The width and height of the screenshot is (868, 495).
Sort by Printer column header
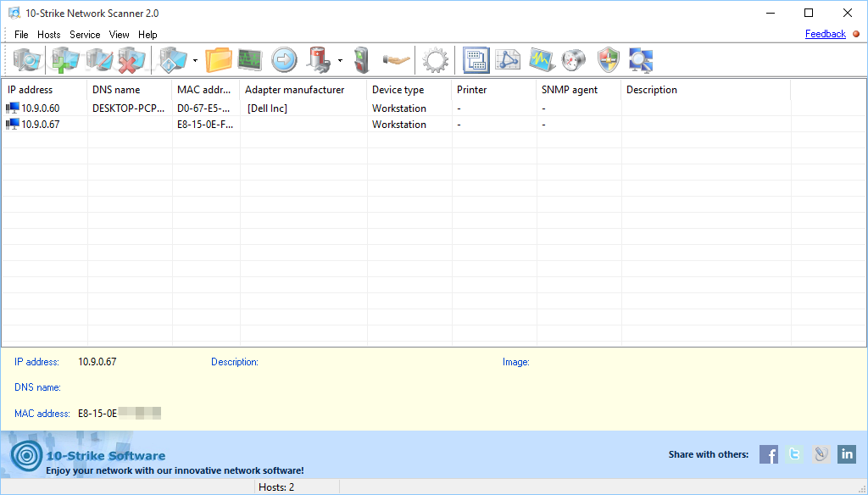click(494, 90)
